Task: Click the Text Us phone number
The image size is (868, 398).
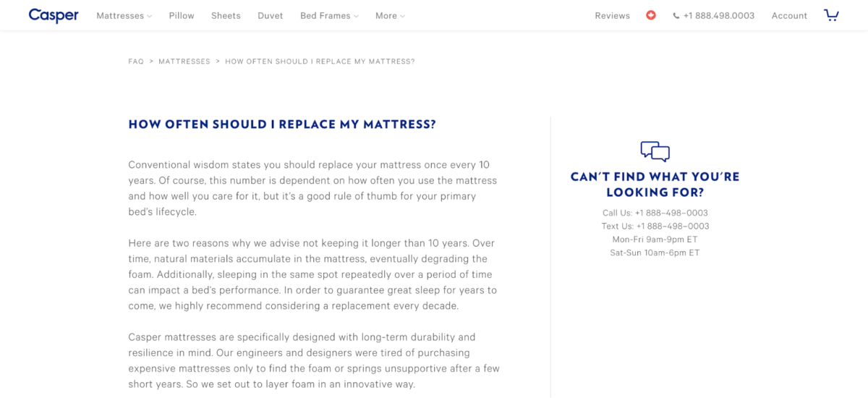Action: 673,226
